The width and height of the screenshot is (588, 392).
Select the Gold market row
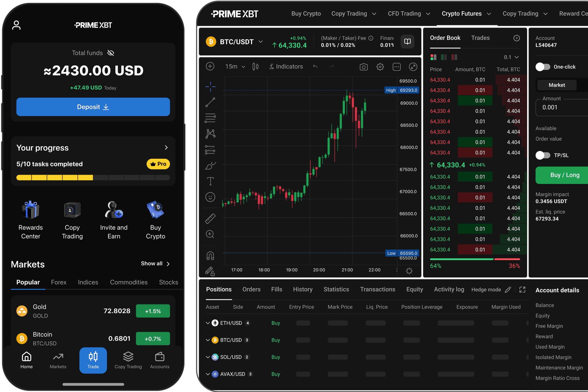(93, 311)
